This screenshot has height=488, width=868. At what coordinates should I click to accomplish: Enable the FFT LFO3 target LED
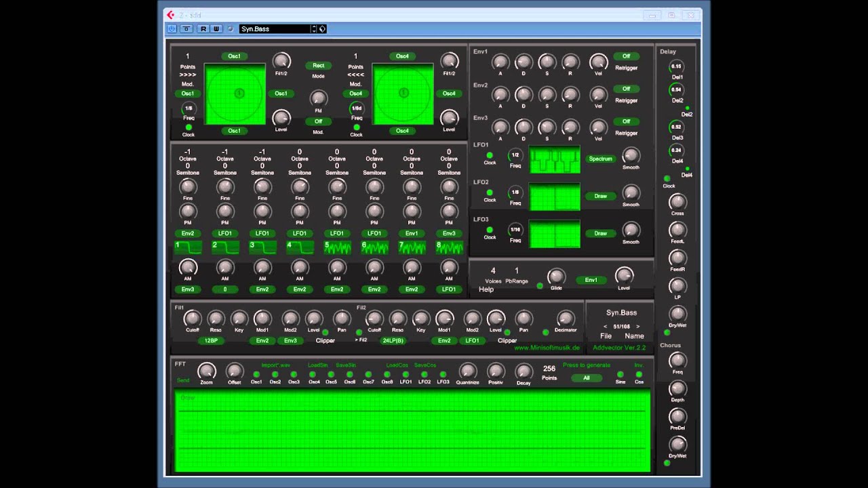pyautogui.click(x=443, y=373)
